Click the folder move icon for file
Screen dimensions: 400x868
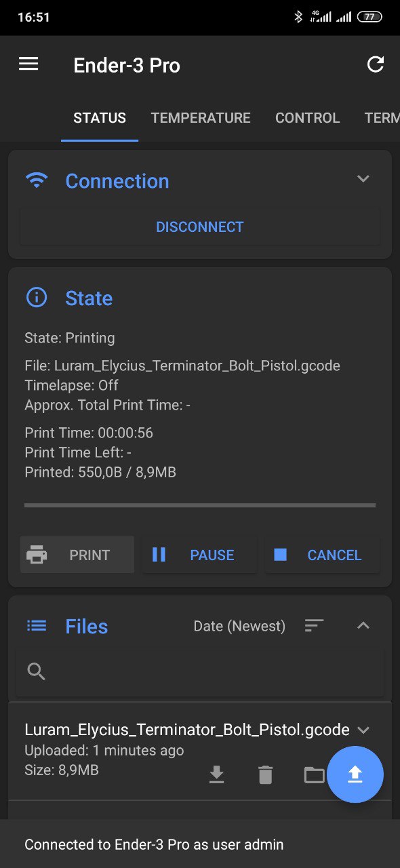tap(314, 774)
